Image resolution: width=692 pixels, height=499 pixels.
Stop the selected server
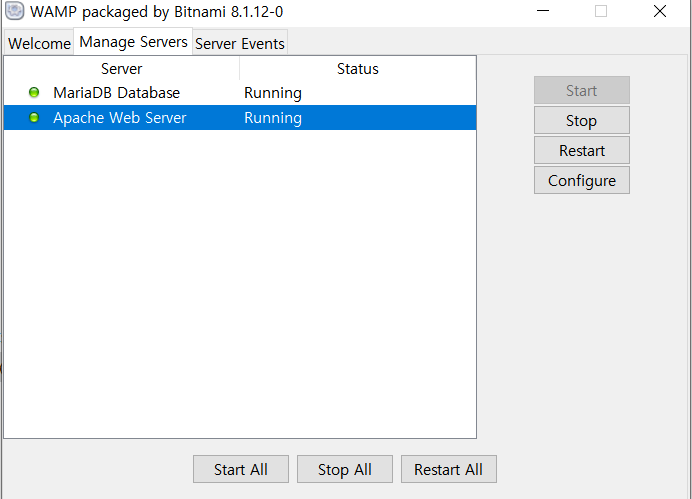click(x=582, y=120)
